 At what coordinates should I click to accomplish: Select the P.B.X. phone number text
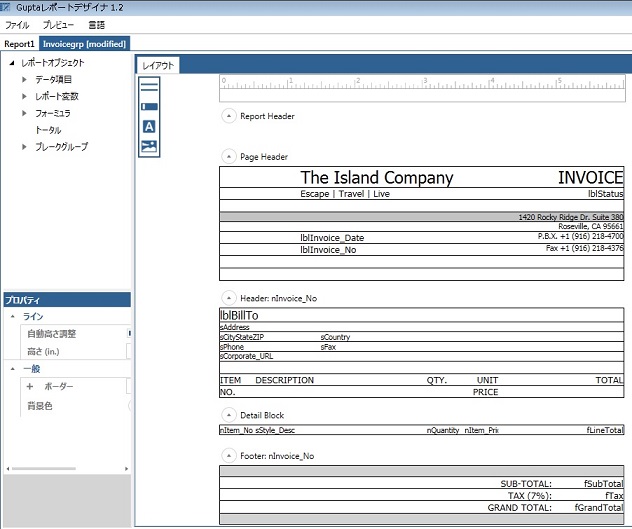coord(580,236)
